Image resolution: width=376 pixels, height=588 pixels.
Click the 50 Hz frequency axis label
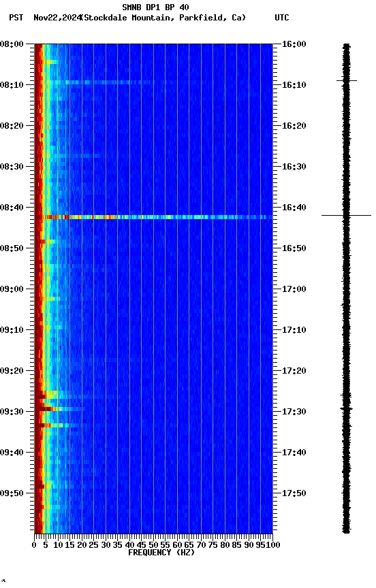pyautogui.click(x=153, y=546)
